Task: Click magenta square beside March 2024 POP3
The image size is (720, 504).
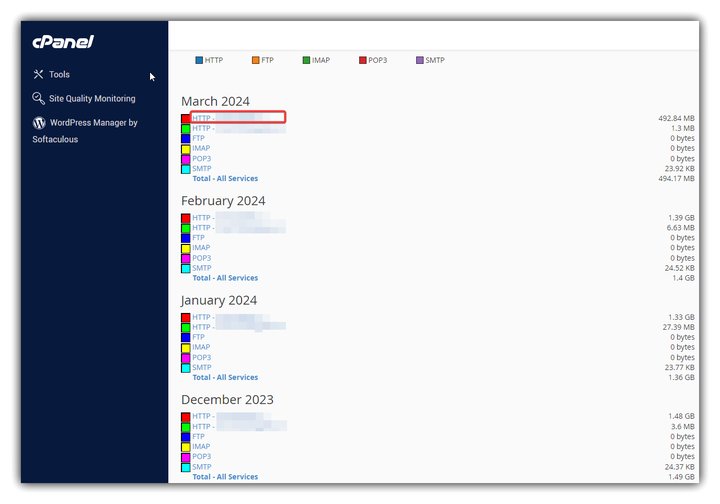Action: [x=186, y=159]
